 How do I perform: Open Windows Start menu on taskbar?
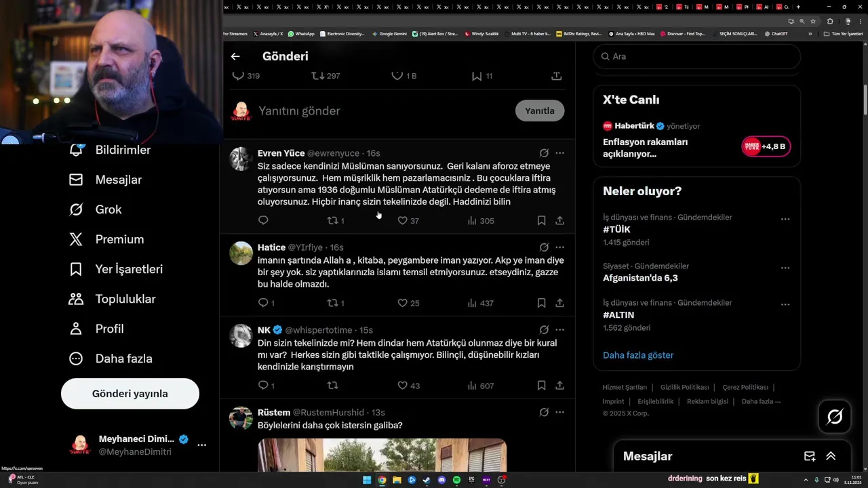click(367, 480)
